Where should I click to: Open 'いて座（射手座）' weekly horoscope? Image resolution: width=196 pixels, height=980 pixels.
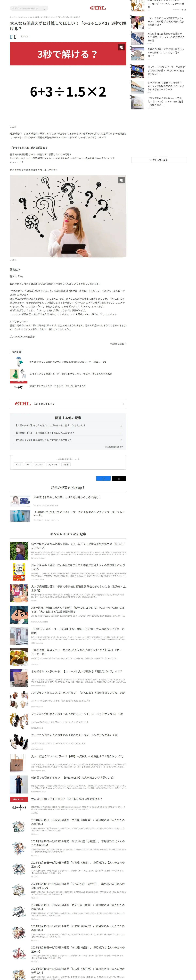[x=78, y=928]
